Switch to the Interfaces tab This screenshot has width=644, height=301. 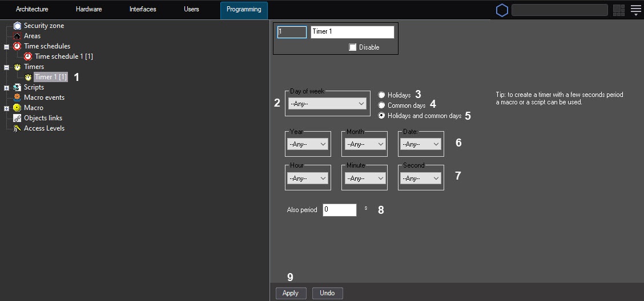(143, 10)
